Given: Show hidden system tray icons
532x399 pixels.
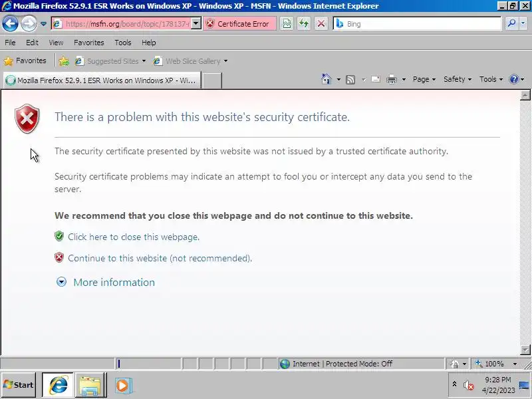Looking at the screenshot, I should [455, 384].
